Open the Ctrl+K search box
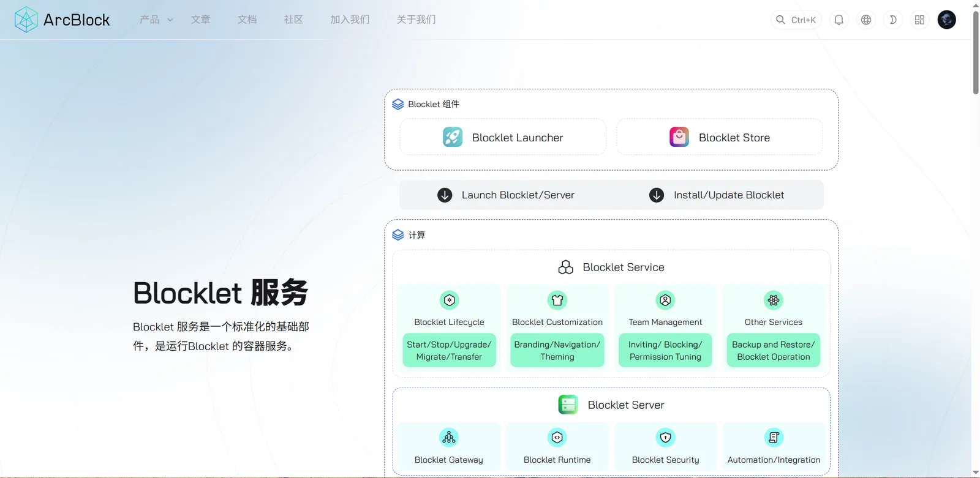 pyautogui.click(x=796, y=20)
